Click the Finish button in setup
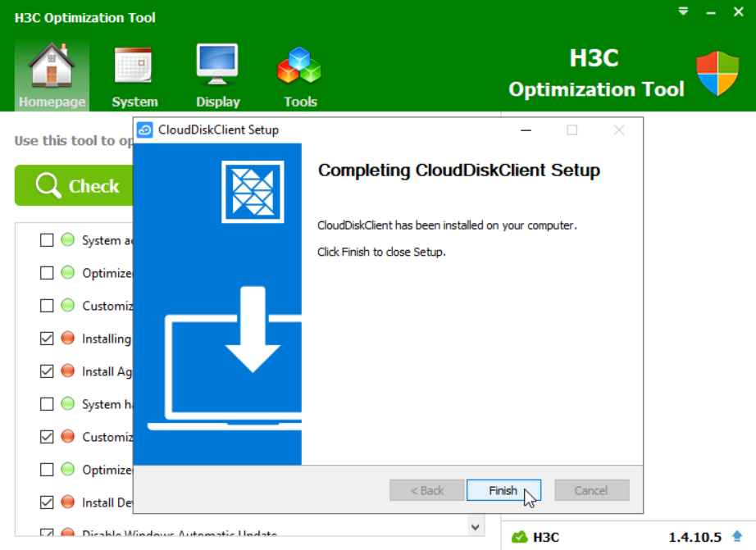 pos(503,490)
